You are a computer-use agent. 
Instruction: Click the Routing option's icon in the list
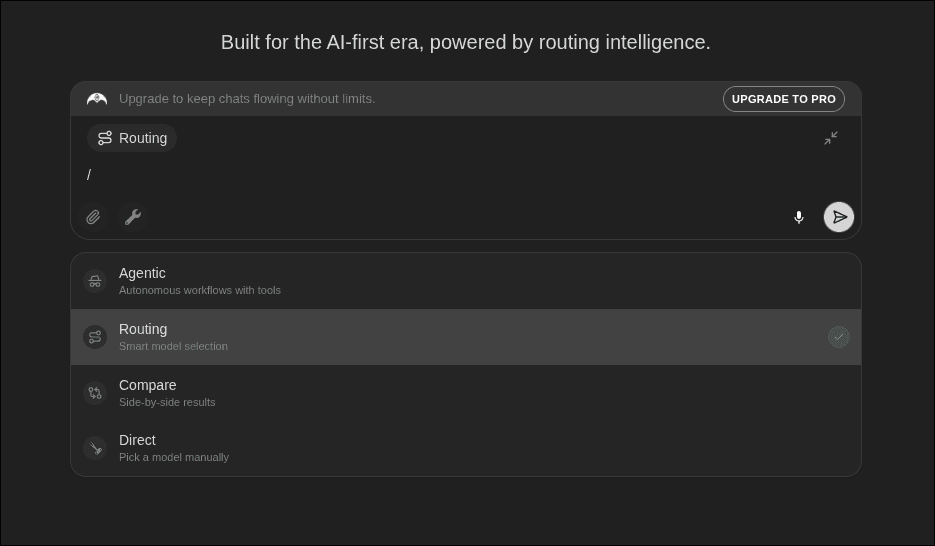pyautogui.click(x=95, y=337)
